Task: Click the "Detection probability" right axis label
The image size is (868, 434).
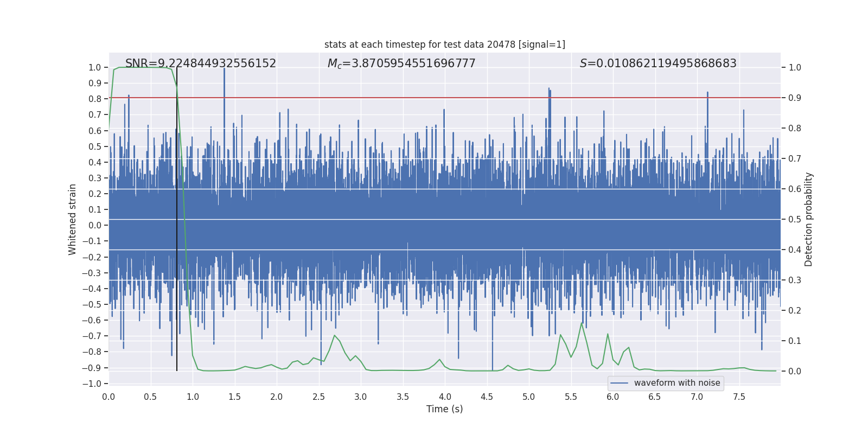Action: tap(808, 219)
